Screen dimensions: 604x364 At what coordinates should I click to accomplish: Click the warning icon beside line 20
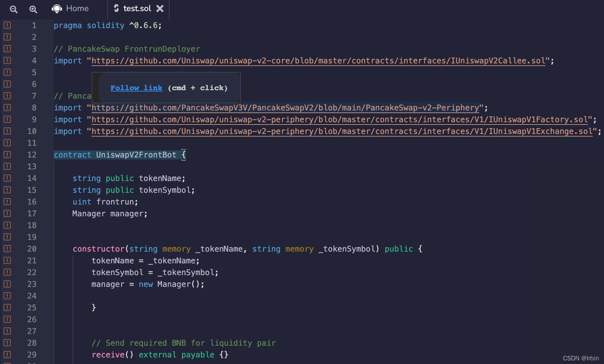pyautogui.click(x=7, y=249)
